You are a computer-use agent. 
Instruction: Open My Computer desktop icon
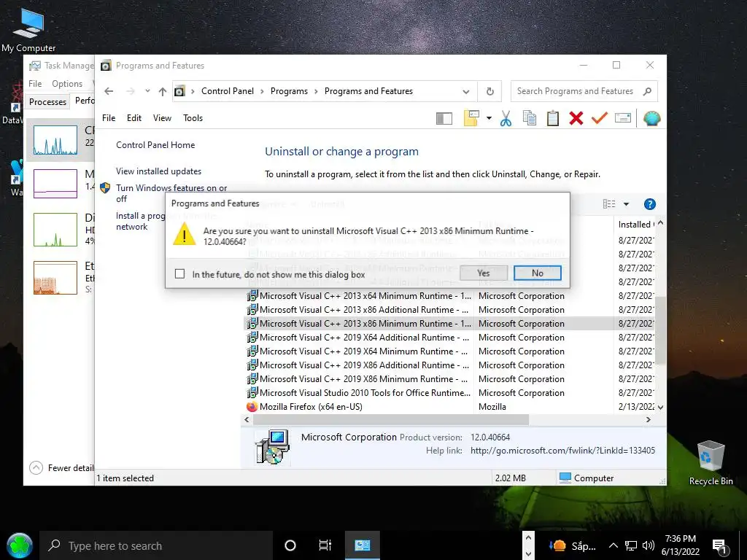point(28,30)
